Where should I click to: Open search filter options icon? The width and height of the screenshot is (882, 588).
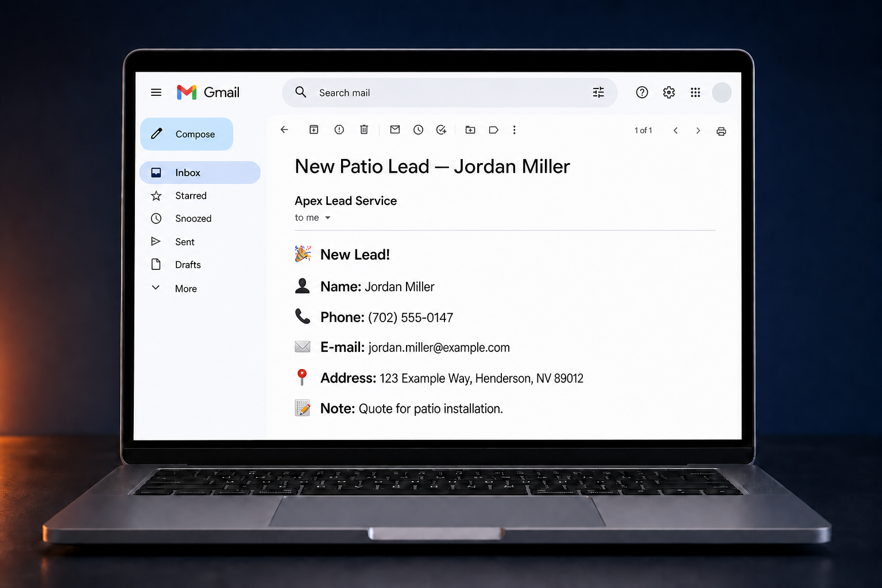[598, 92]
